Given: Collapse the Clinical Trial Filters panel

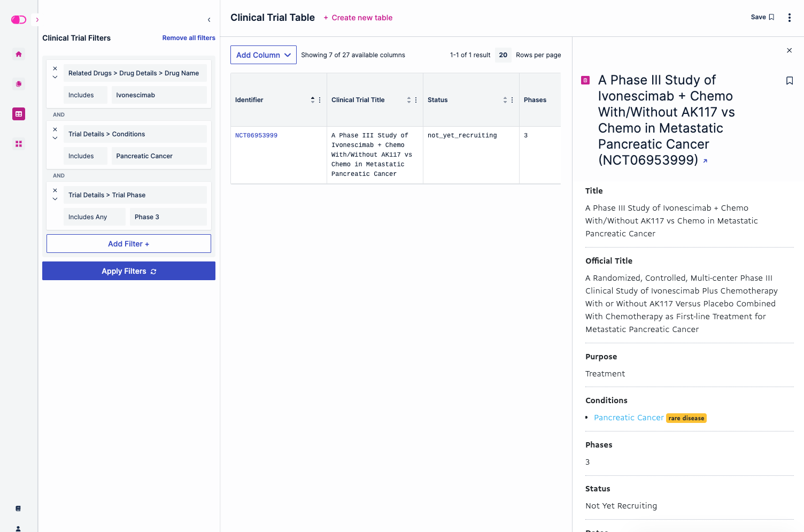Looking at the screenshot, I should (x=209, y=20).
